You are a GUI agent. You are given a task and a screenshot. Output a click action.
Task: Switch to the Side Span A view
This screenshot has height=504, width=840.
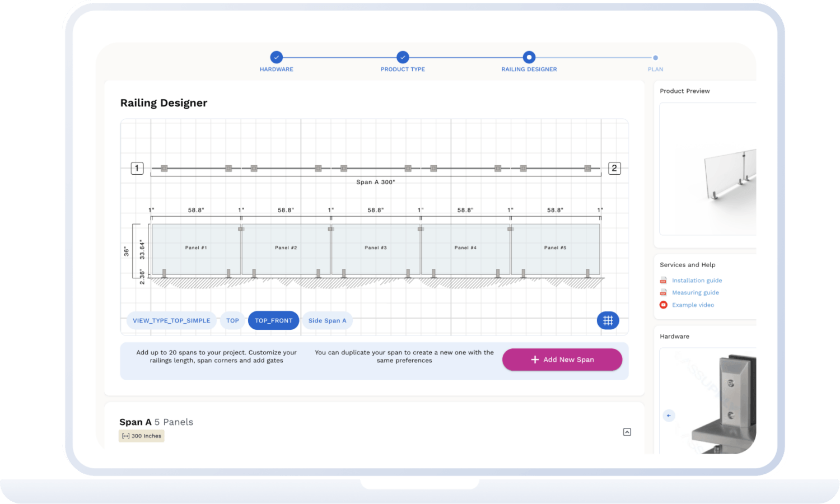point(327,320)
